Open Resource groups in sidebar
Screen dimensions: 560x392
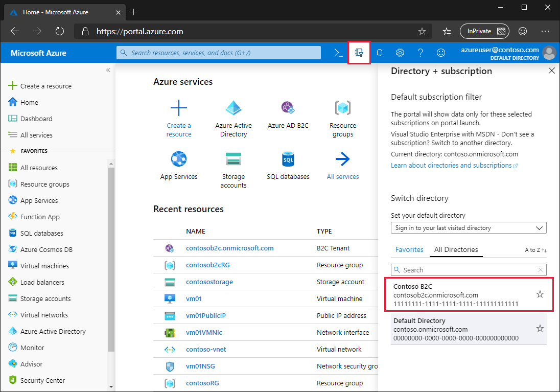coord(39,184)
